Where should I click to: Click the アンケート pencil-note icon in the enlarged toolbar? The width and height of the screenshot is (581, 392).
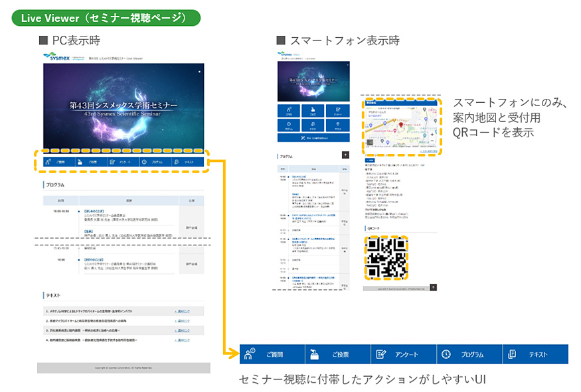point(381,354)
